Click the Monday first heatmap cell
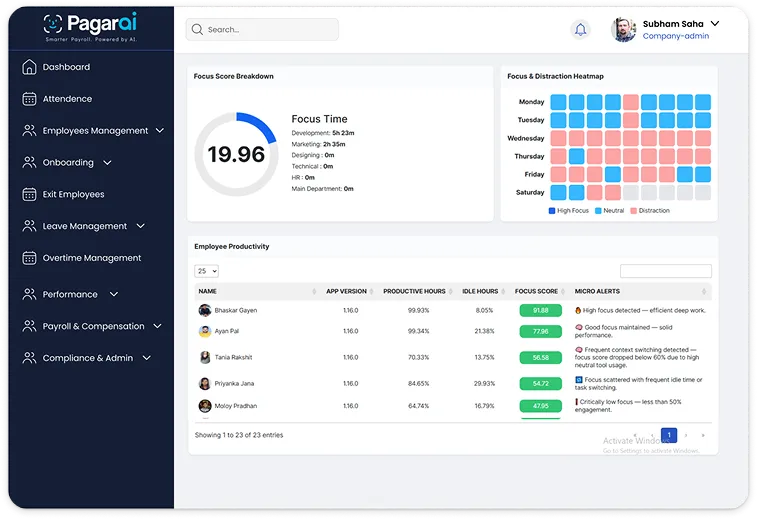This screenshot has height=520, width=757. pyautogui.click(x=559, y=102)
